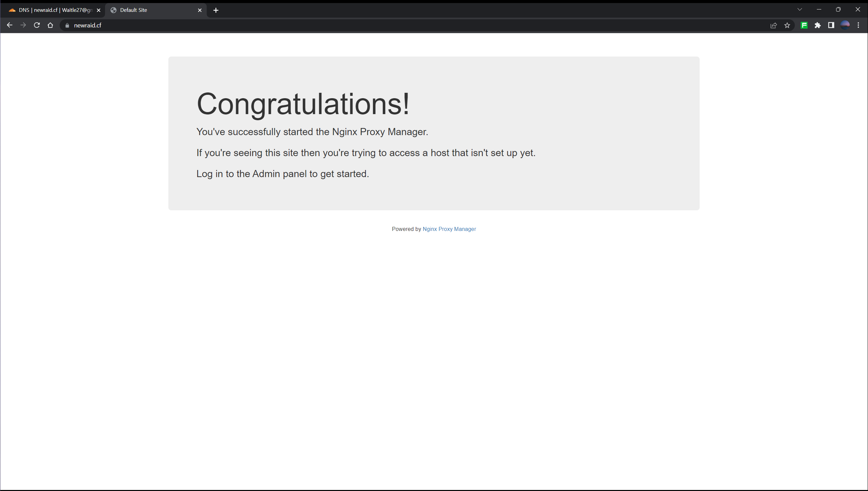Click the forward navigation arrow
The height and width of the screenshot is (491, 868).
coord(23,25)
